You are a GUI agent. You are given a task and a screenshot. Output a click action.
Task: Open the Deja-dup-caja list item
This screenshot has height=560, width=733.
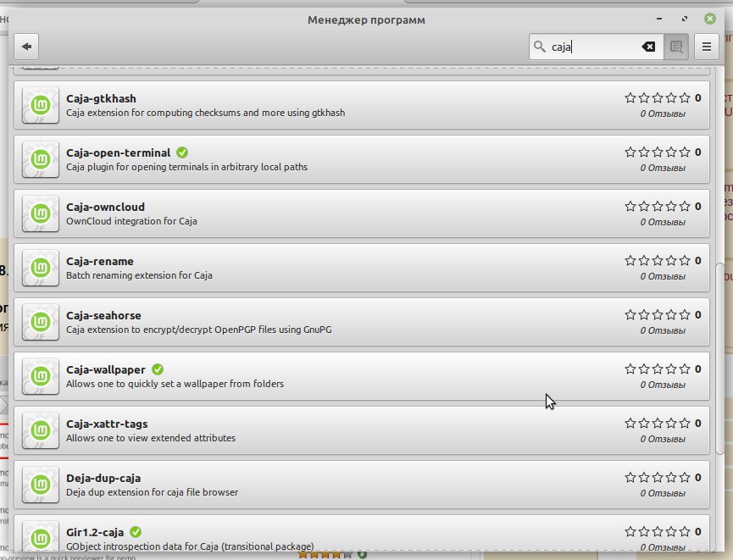(x=361, y=485)
